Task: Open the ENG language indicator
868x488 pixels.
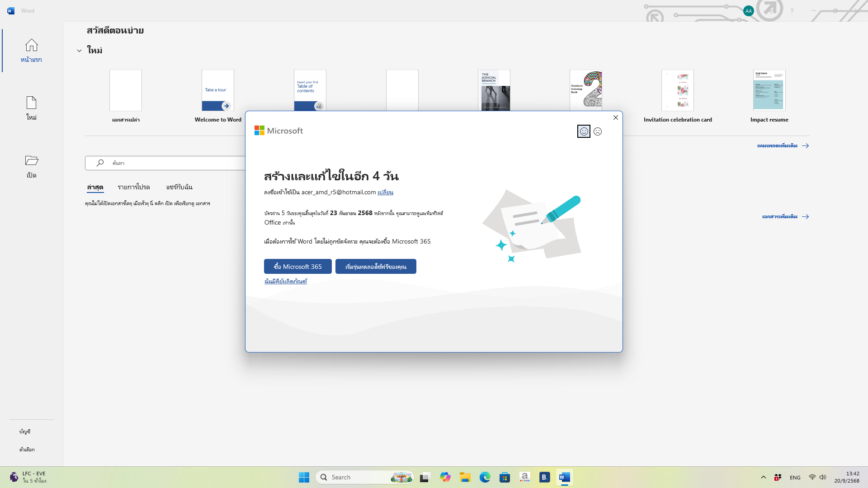Action: pos(795,478)
